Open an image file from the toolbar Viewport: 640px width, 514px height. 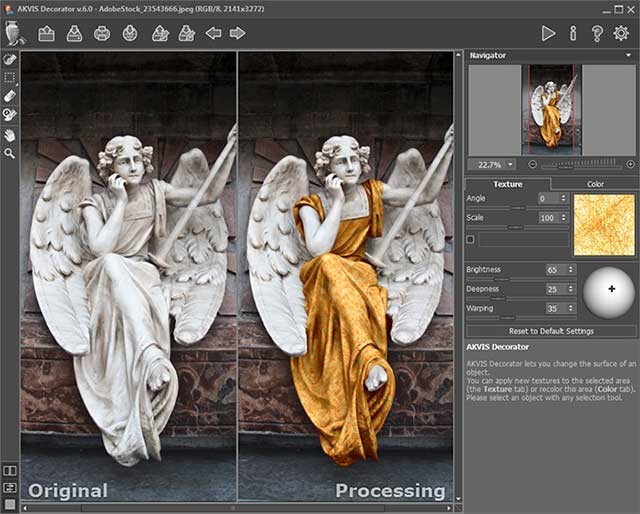(47, 34)
